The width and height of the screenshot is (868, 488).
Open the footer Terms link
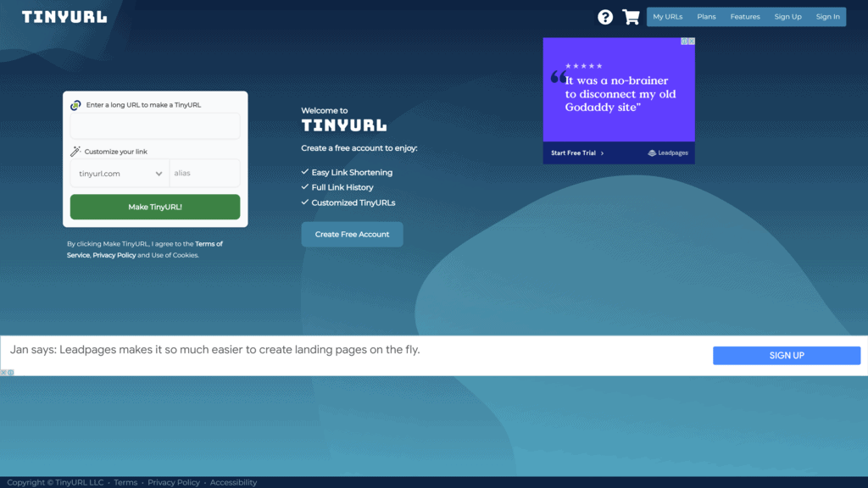[x=125, y=482]
